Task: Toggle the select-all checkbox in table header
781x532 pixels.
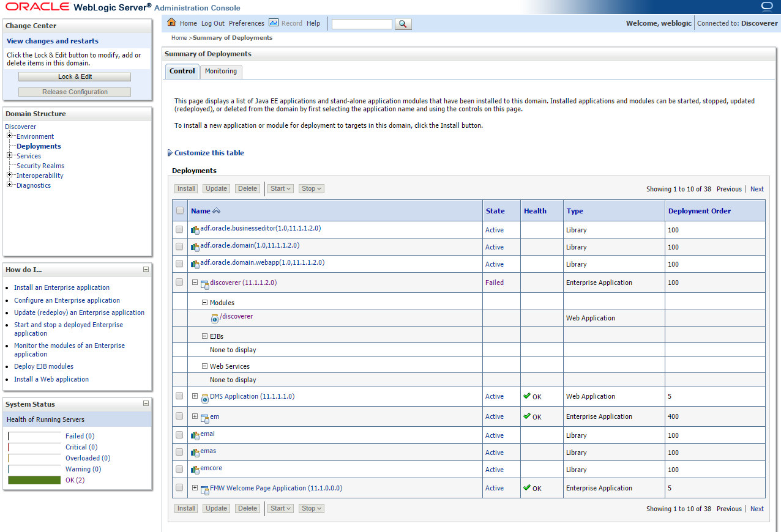Action: (179, 210)
